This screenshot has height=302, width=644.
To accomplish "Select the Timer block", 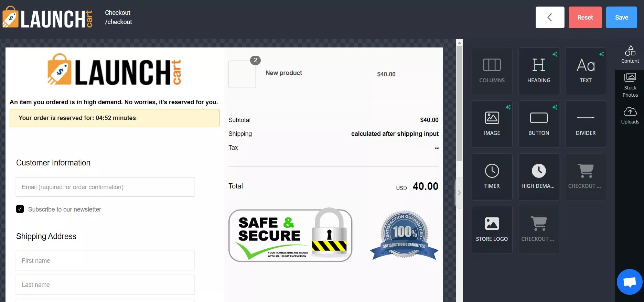I will 492,177.
